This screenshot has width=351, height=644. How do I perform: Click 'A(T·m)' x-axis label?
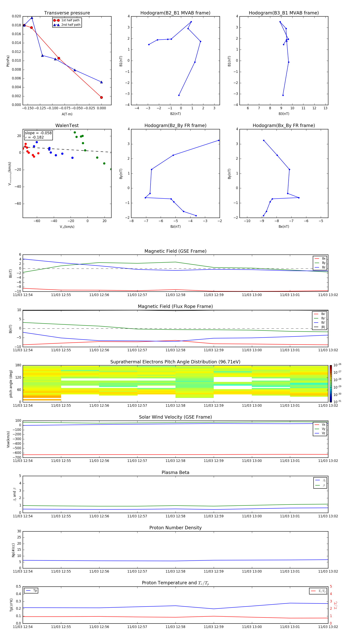tap(67, 114)
